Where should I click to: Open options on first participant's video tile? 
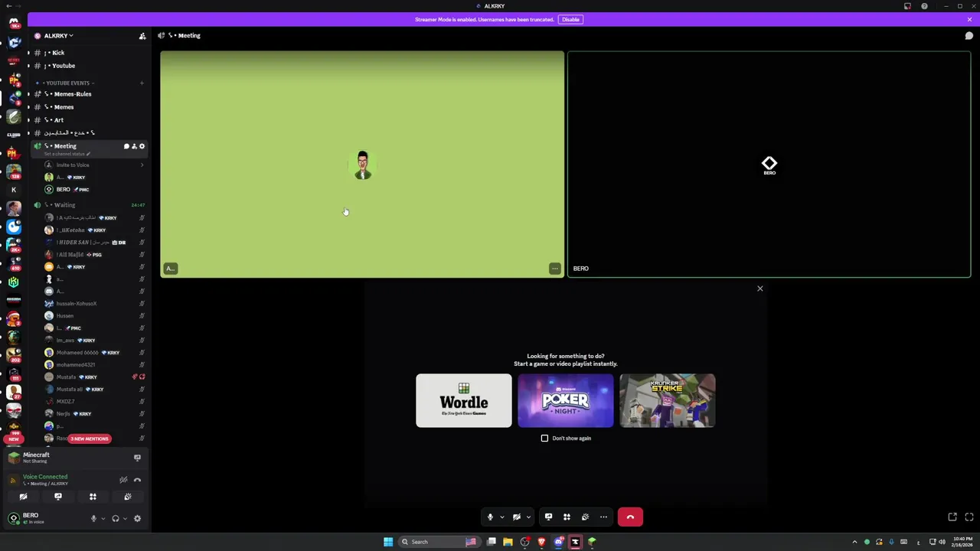[x=554, y=269]
